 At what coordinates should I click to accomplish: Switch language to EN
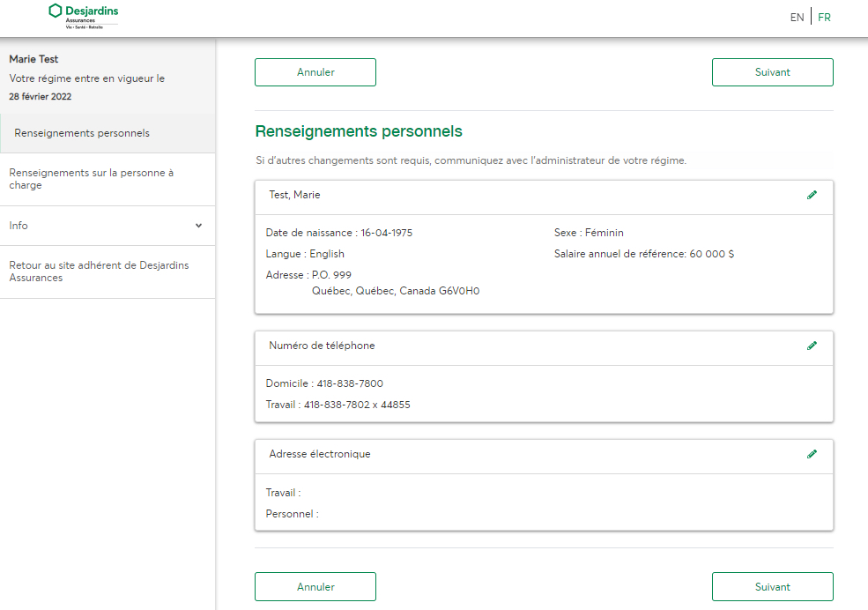[x=797, y=17]
